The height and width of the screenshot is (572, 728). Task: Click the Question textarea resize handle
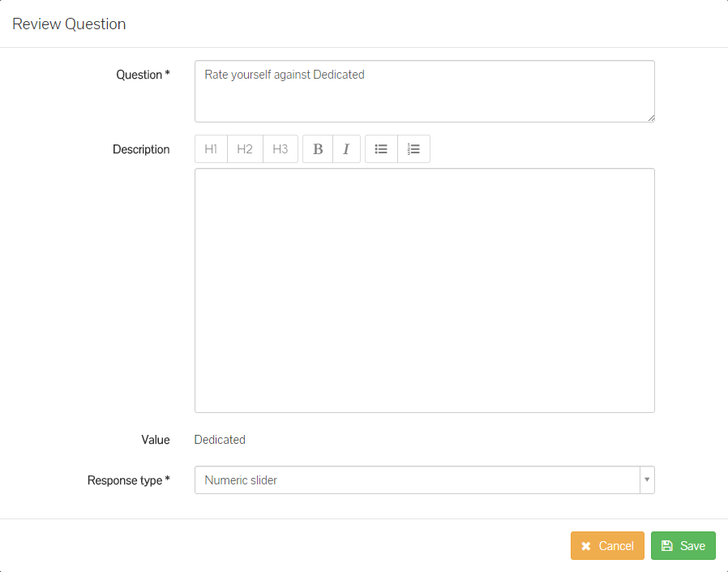tap(650, 118)
